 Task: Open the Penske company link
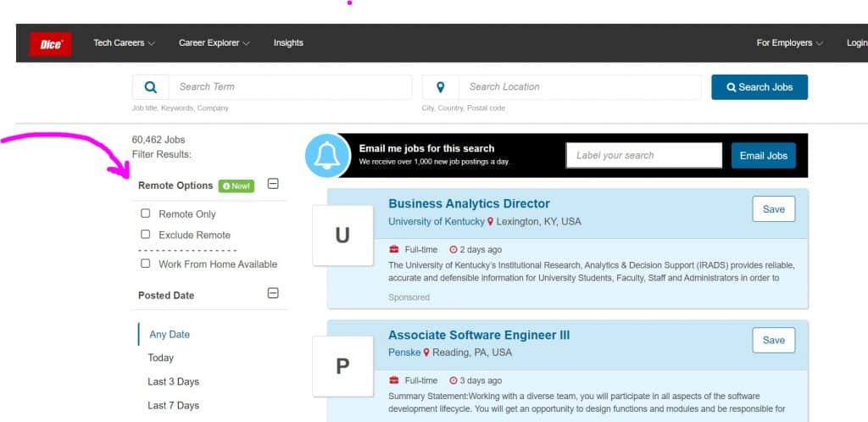pyautogui.click(x=404, y=353)
